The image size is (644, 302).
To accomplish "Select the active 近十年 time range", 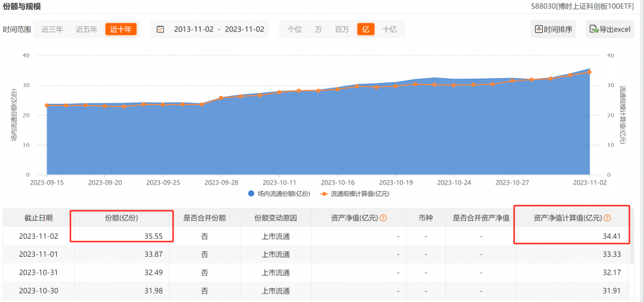I will click(x=121, y=29).
